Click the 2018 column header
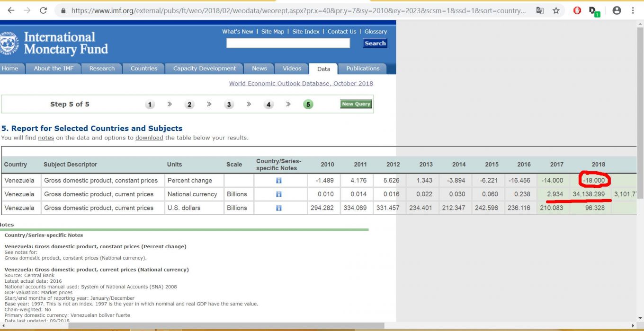 click(x=598, y=165)
